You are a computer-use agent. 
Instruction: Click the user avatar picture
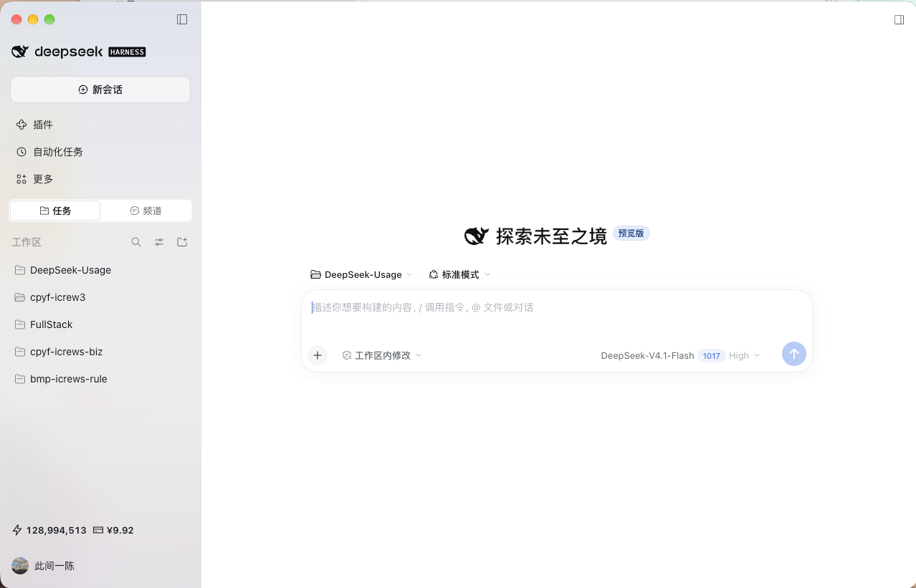(20, 566)
